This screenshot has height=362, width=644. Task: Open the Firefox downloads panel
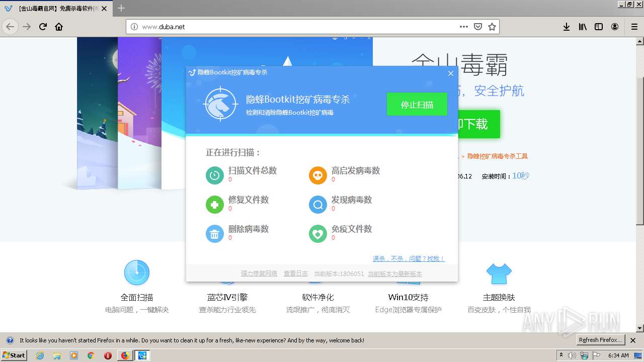[567, 27]
